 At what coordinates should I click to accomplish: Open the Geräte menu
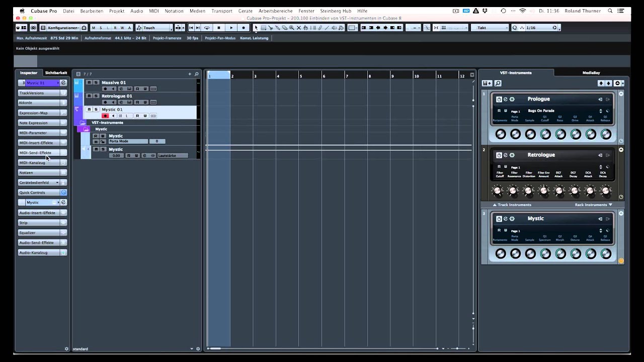tap(246, 11)
